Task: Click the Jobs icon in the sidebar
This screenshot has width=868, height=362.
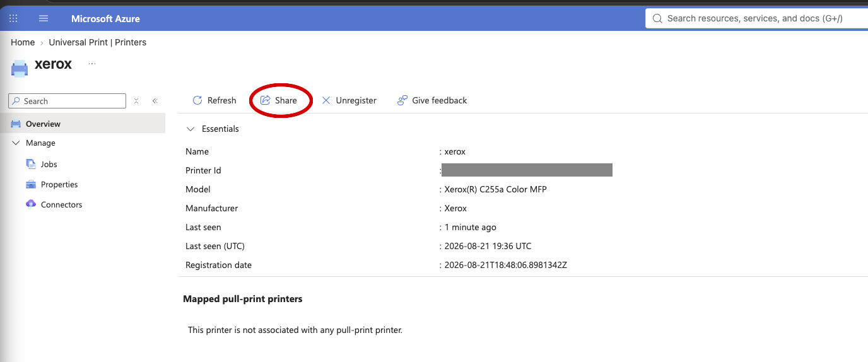Action: coord(31,164)
